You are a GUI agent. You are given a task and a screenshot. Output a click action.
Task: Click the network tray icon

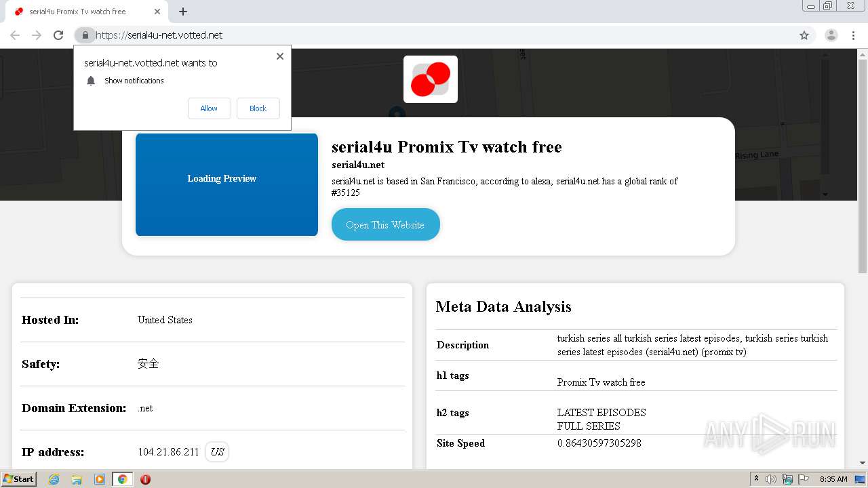787,479
